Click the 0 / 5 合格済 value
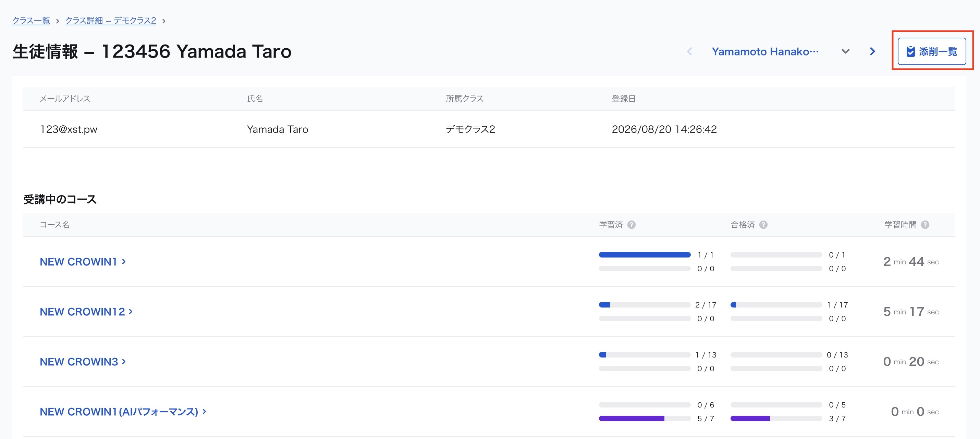The height and width of the screenshot is (439, 980). [x=837, y=405]
